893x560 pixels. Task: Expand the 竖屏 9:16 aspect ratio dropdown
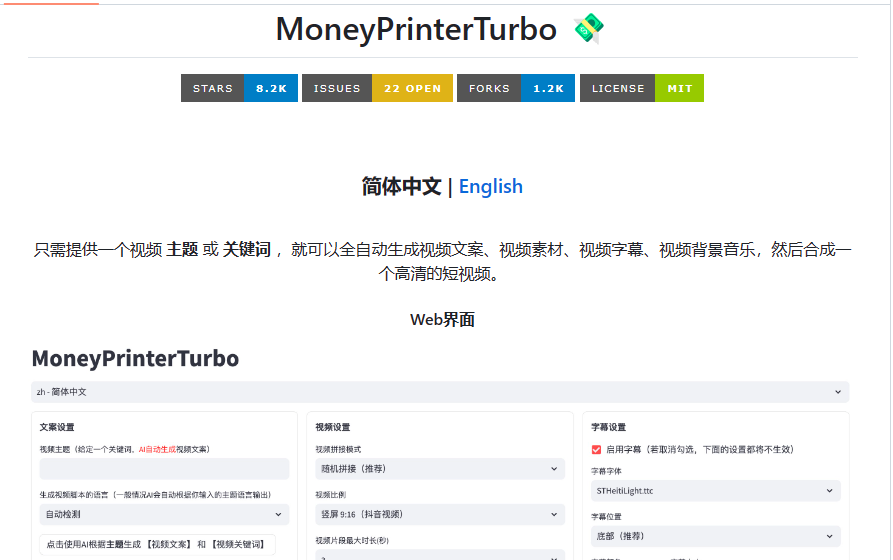click(x=439, y=514)
